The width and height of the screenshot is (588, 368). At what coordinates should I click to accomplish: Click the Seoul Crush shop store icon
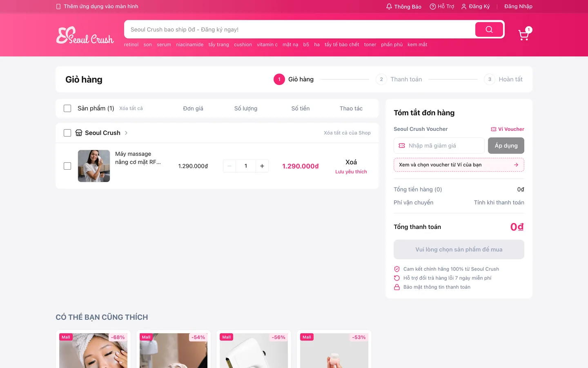(79, 133)
